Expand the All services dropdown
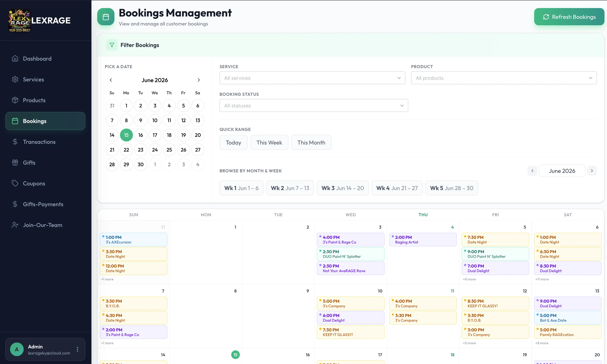 [x=312, y=78]
